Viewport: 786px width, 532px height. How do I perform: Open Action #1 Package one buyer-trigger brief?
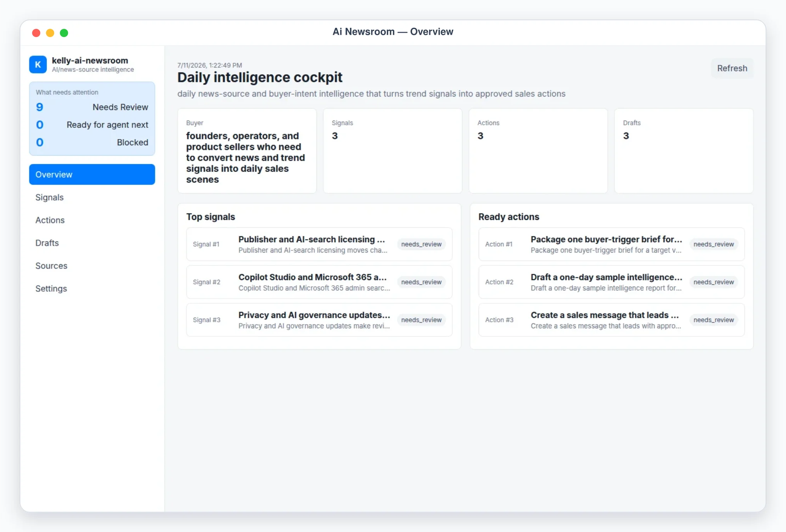(x=611, y=244)
